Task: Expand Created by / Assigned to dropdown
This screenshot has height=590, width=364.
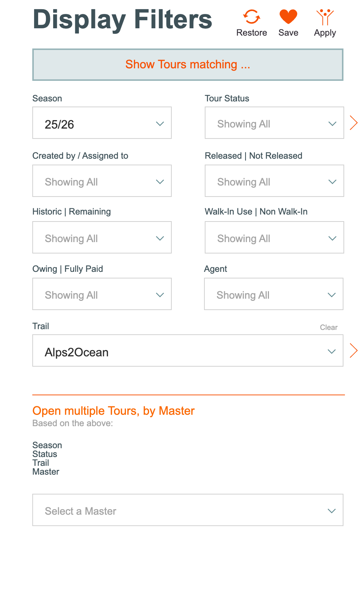Action: tap(102, 181)
